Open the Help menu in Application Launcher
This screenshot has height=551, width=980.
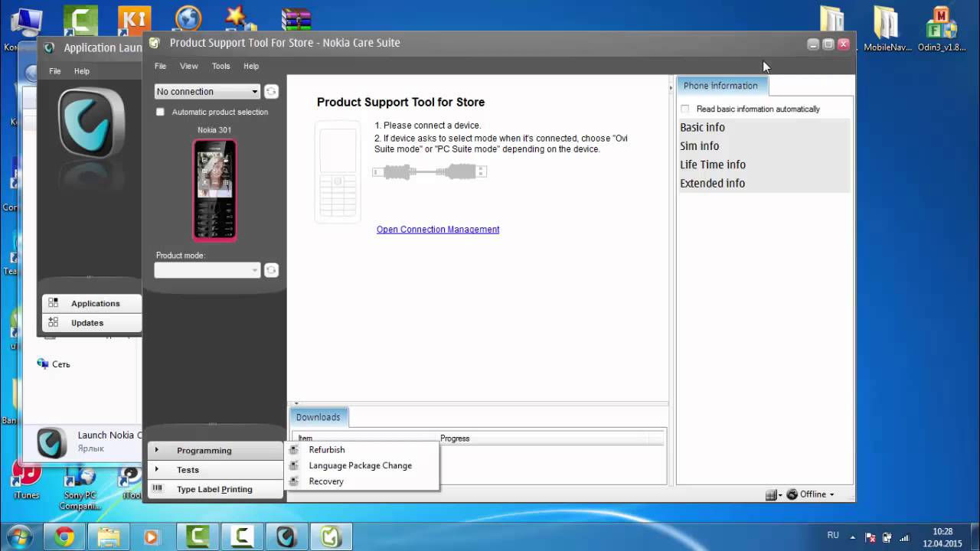82,71
